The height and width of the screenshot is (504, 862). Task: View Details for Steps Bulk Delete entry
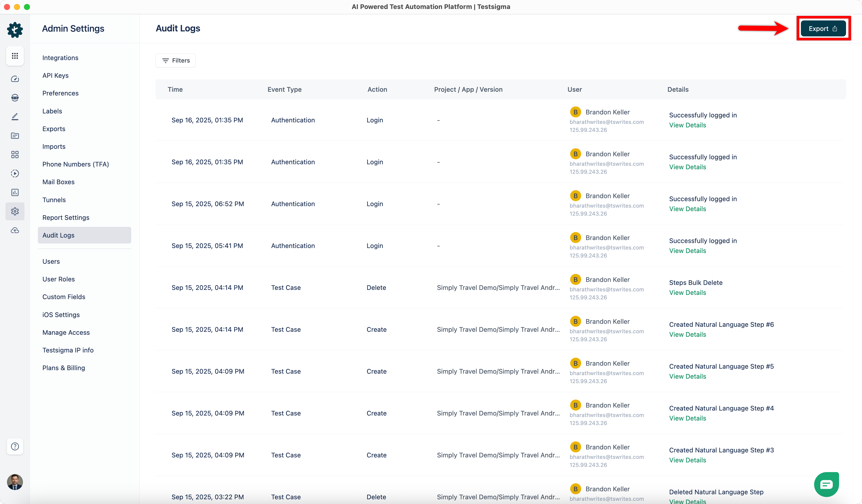688,292
